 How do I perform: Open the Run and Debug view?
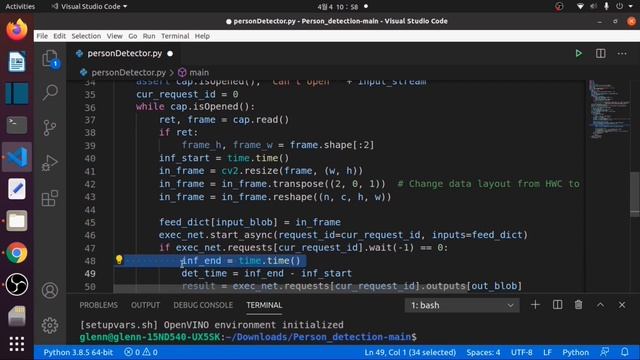(x=50, y=163)
